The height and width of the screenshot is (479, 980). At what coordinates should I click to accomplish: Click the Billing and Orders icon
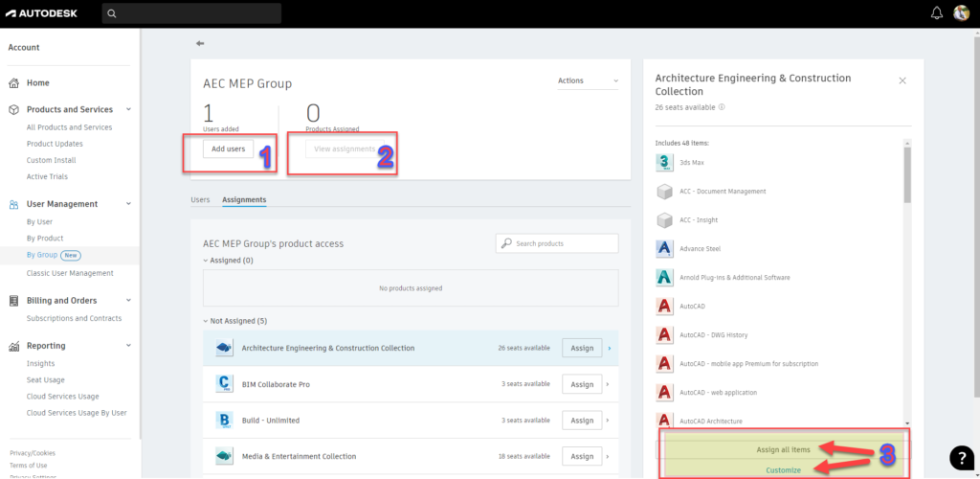pos(14,300)
